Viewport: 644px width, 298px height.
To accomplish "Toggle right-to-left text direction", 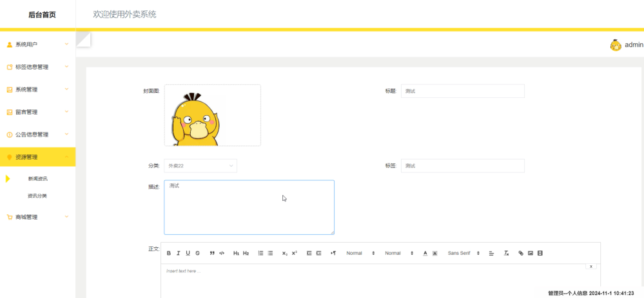I will (x=333, y=254).
